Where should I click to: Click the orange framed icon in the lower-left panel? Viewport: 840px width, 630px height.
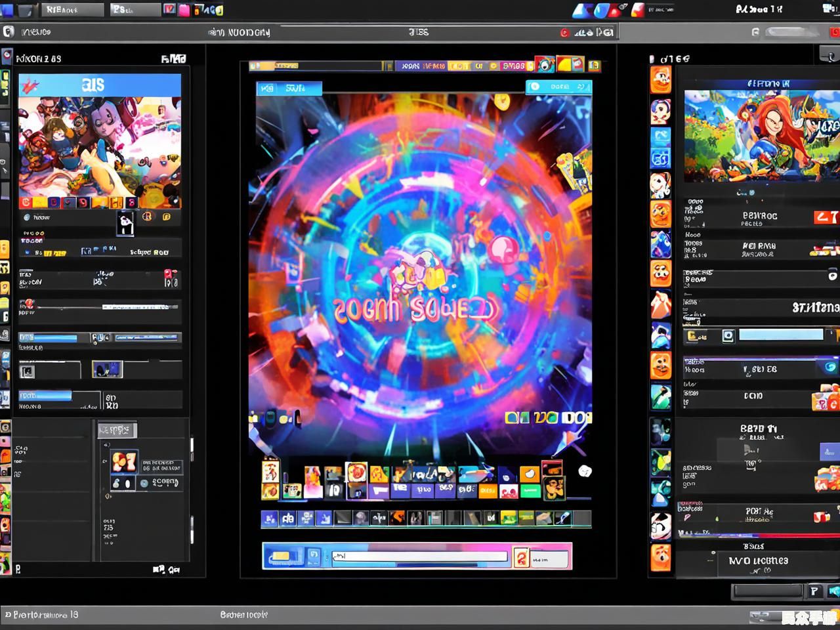click(124, 461)
